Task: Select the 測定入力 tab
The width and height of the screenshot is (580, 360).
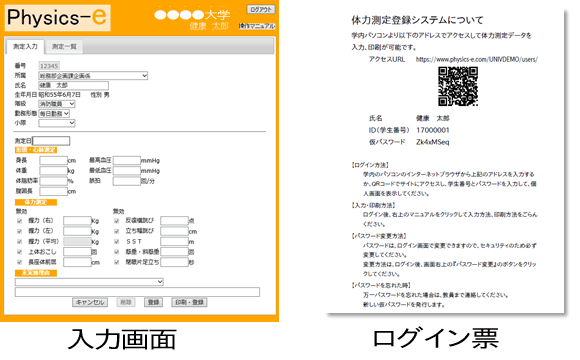Action: pyautogui.click(x=25, y=47)
